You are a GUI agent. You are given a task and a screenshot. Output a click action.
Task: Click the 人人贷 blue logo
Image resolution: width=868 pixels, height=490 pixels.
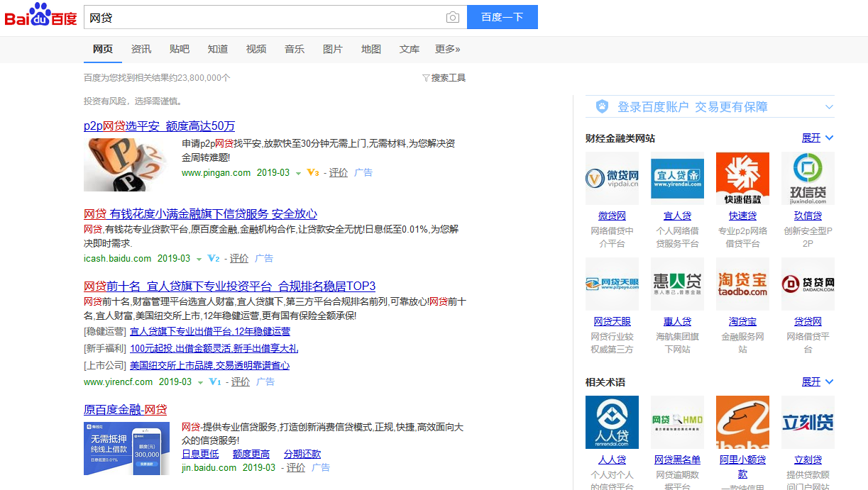(612, 422)
